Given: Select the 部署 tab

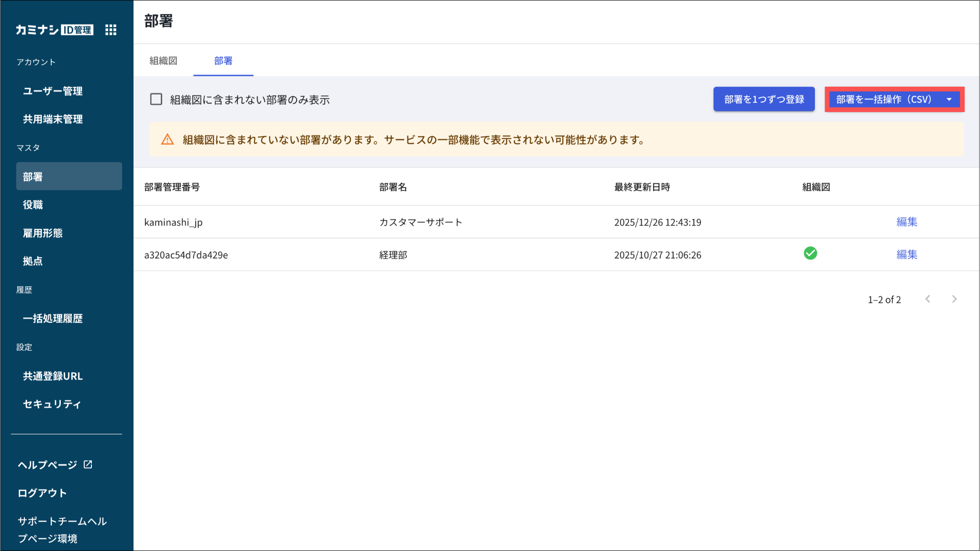Looking at the screenshot, I should pos(223,61).
